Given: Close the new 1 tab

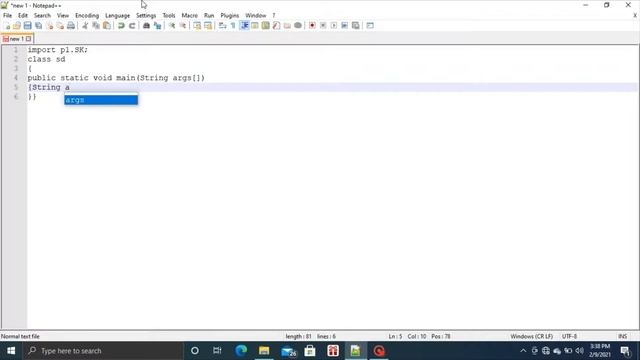Looking at the screenshot, I should (x=28, y=39).
